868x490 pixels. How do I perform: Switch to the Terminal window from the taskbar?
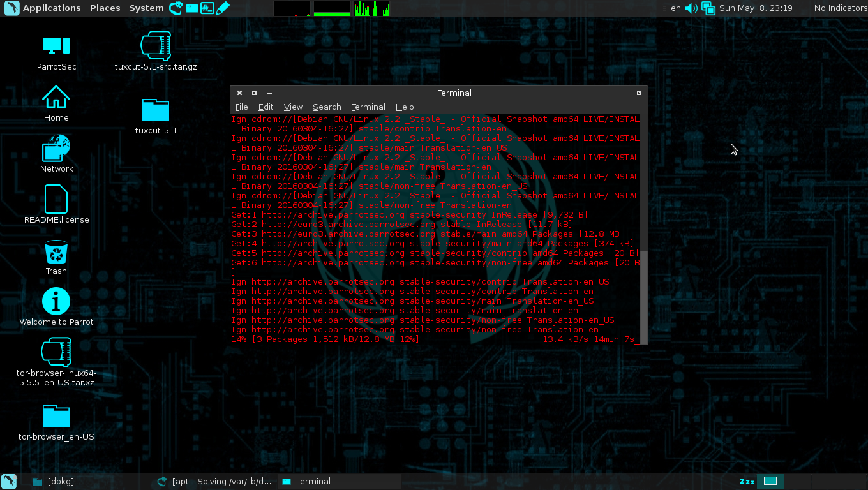click(x=311, y=481)
